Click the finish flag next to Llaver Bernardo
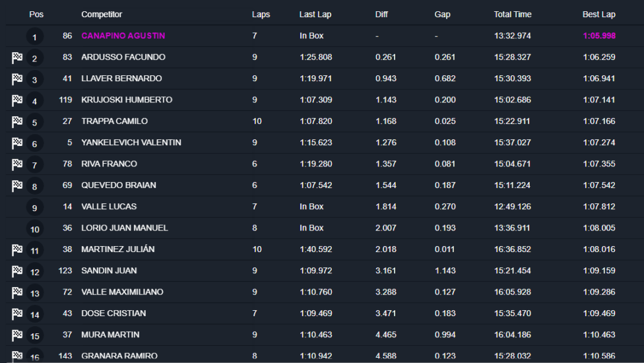 [x=17, y=79]
